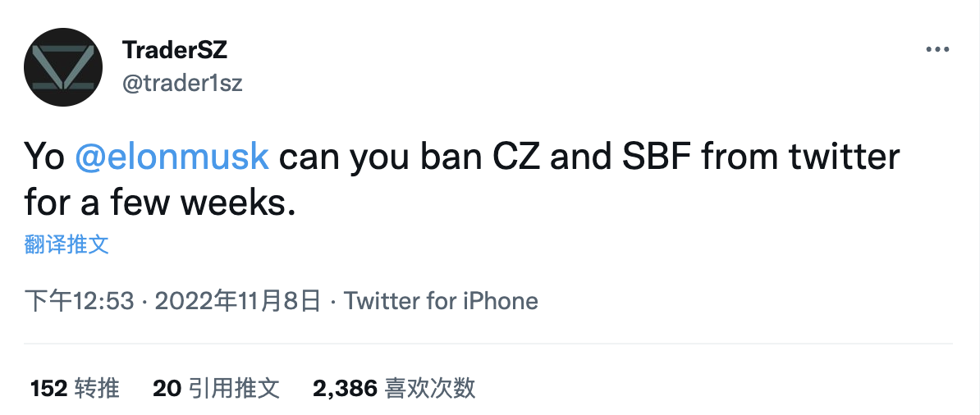
Task: Click the 152 retweet count number
Action: (x=48, y=388)
